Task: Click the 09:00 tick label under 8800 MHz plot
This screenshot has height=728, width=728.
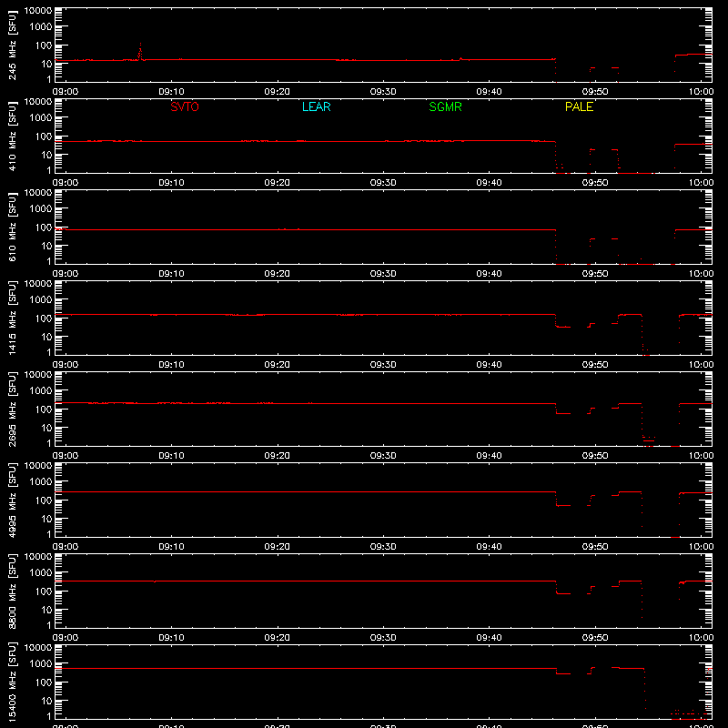Action: coord(66,638)
